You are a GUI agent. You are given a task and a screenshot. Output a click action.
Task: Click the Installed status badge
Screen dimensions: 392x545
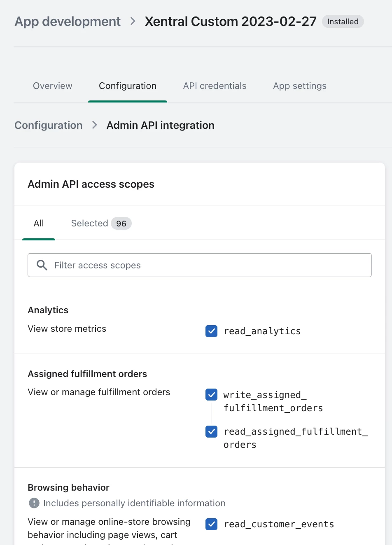pyautogui.click(x=343, y=21)
